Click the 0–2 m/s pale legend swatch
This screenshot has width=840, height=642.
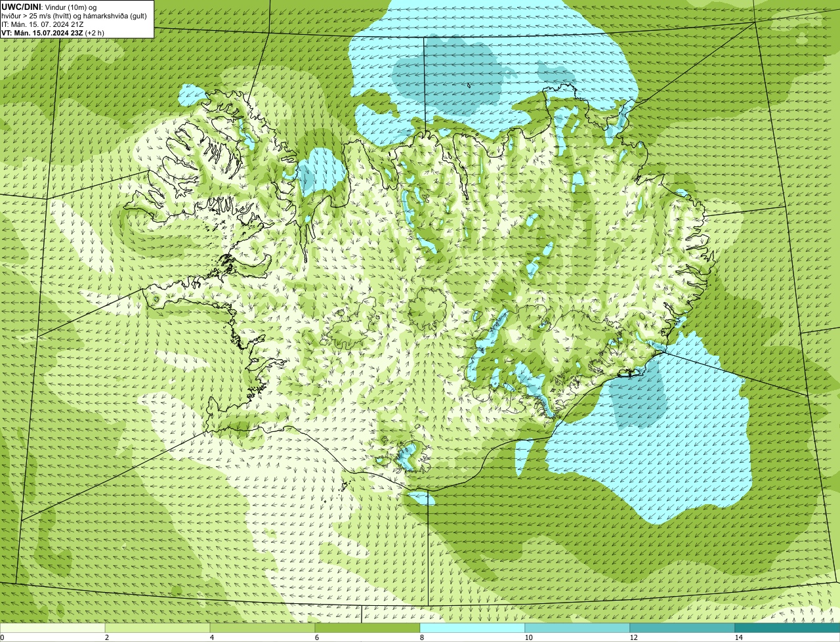click(x=52, y=628)
